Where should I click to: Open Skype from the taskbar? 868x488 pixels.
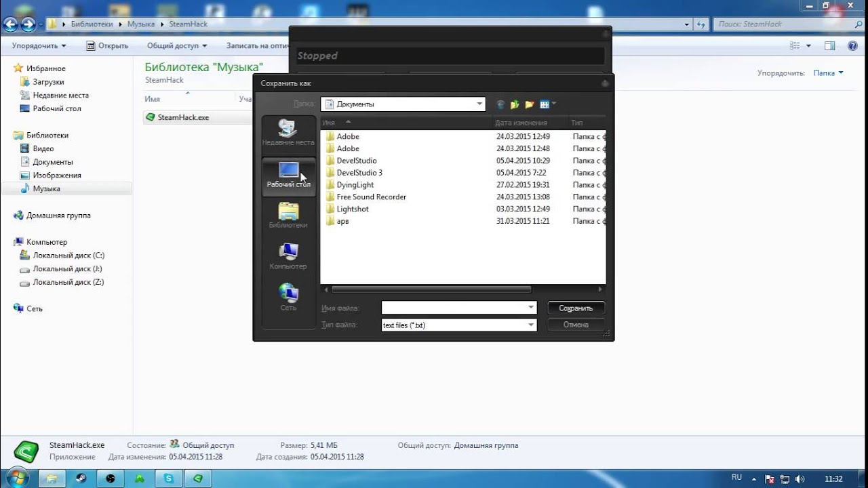(168, 479)
